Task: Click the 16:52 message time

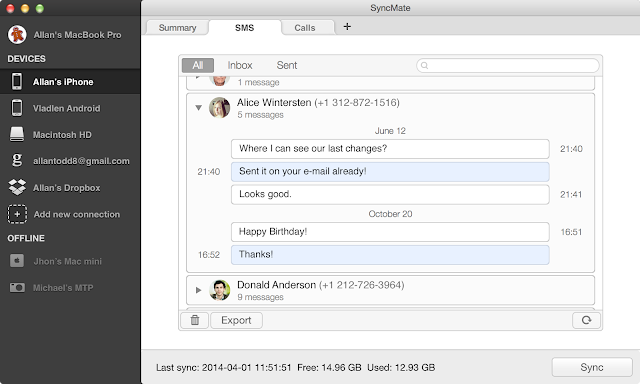Action: pos(209,255)
